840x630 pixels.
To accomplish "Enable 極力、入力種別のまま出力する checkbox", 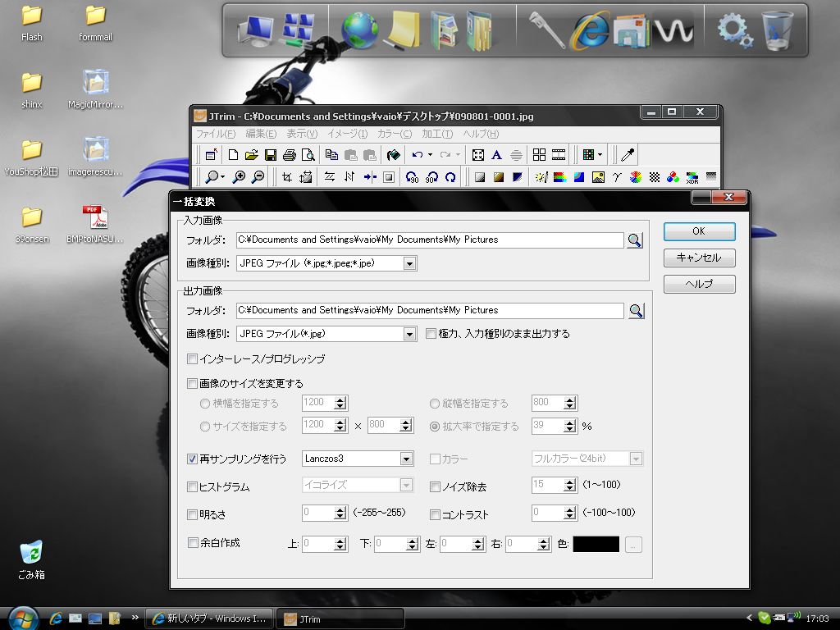I will [x=431, y=334].
